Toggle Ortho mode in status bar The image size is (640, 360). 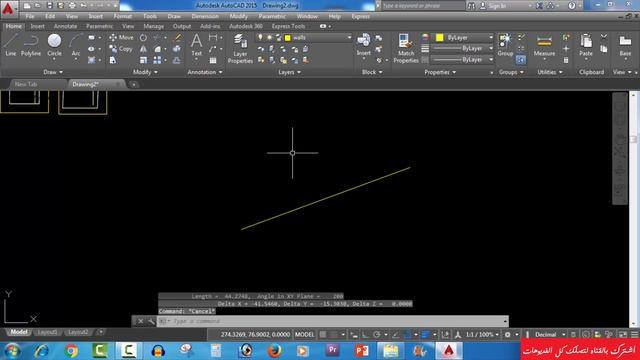coord(365,335)
